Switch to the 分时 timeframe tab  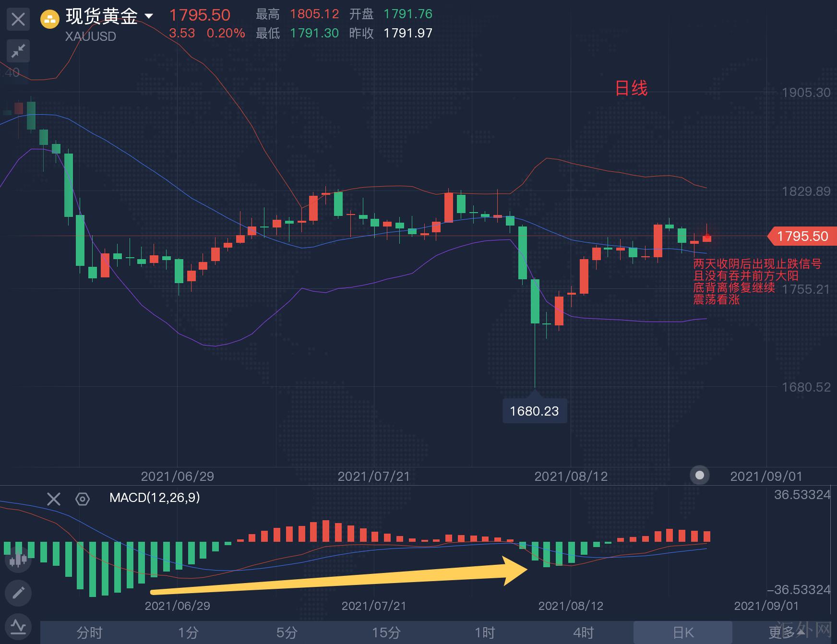coord(90,632)
